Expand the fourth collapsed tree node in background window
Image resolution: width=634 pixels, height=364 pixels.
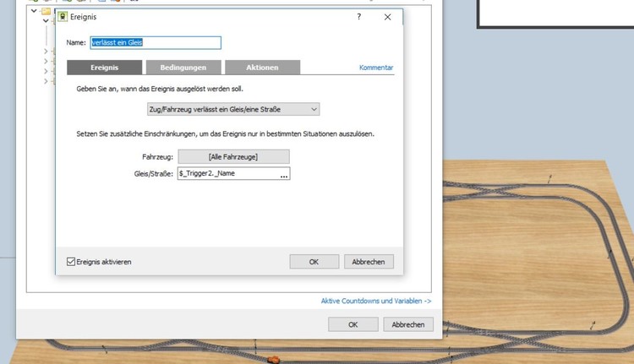(x=46, y=81)
